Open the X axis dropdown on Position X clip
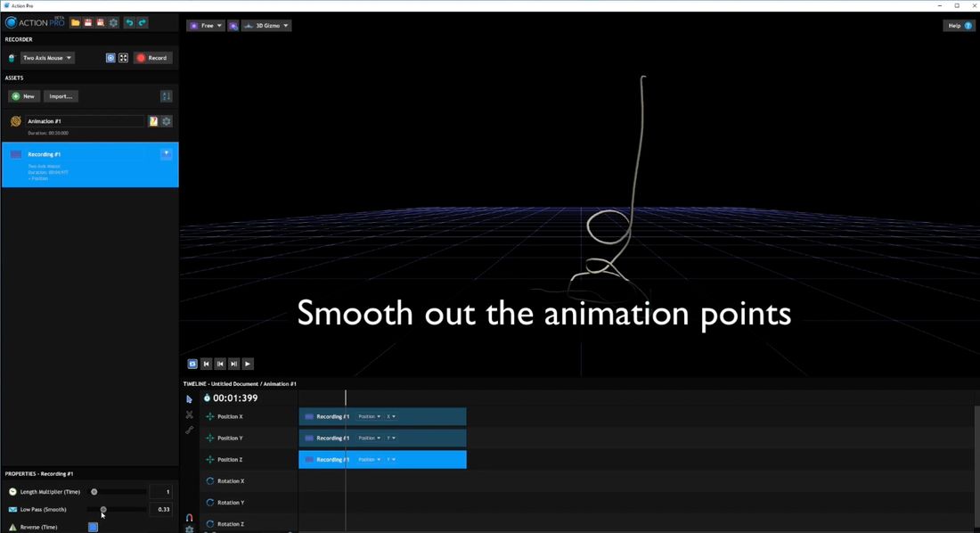980x533 pixels. [390, 416]
